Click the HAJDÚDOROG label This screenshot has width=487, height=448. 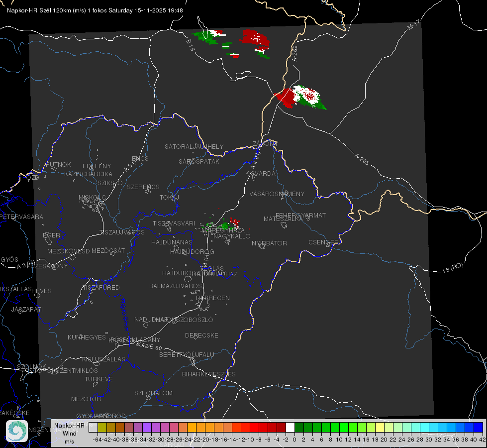[192, 251]
